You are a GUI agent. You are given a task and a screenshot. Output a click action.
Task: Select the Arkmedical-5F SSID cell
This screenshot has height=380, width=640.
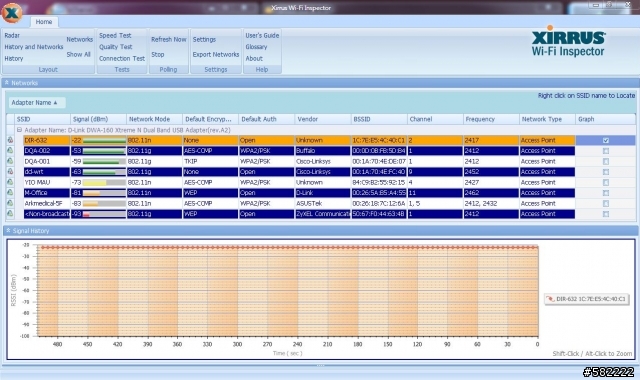pos(47,203)
